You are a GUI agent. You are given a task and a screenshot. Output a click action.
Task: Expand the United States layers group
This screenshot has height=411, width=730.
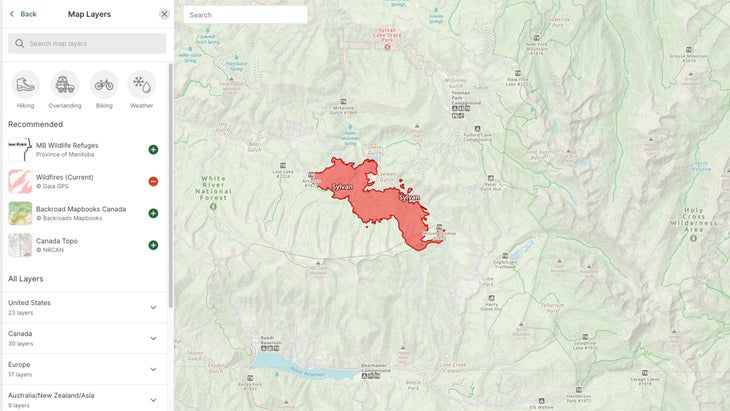pyautogui.click(x=84, y=307)
